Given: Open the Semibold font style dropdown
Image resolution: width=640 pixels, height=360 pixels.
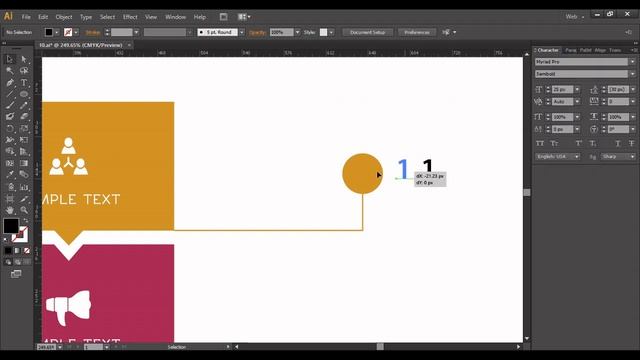Looking at the screenshot, I should click(x=632, y=74).
